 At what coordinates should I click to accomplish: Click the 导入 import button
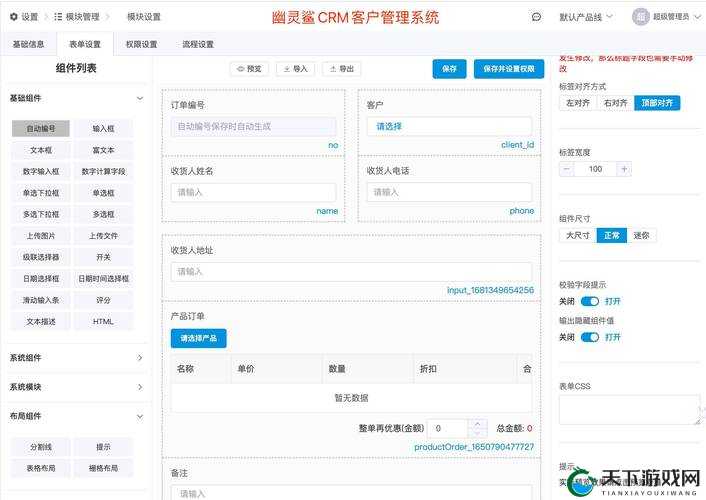pyautogui.click(x=295, y=69)
